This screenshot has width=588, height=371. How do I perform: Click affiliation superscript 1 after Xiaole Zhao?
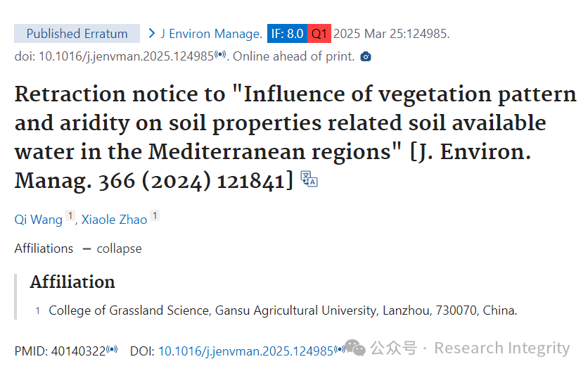(155, 216)
